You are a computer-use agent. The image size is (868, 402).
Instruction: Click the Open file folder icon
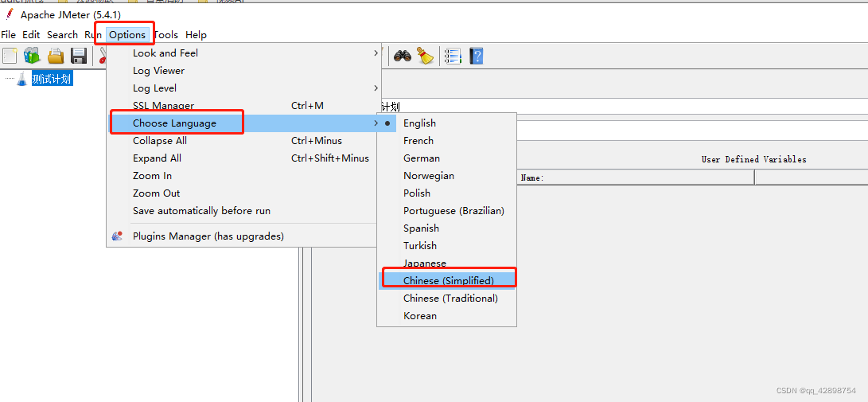pyautogui.click(x=56, y=56)
